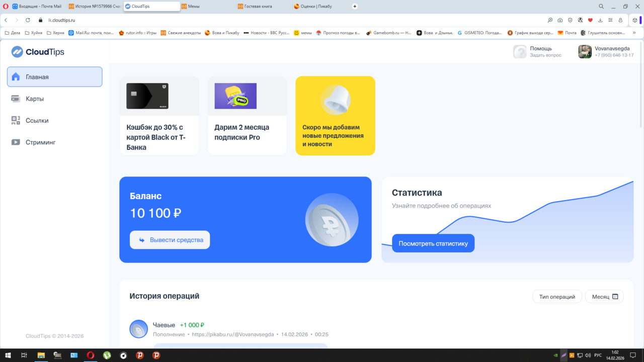Click the Чаевые operation coin icon
This screenshot has width=644, height=362.
(x=138, y=329)
